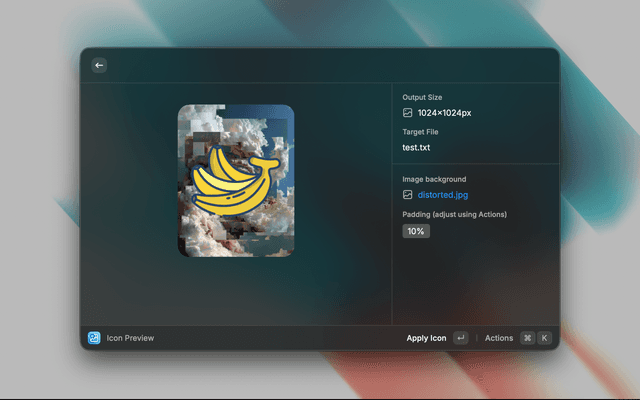The image size is (640, 400).
Task: Click the Padding (adjust using Actions) label
Action: pos(454,214)
